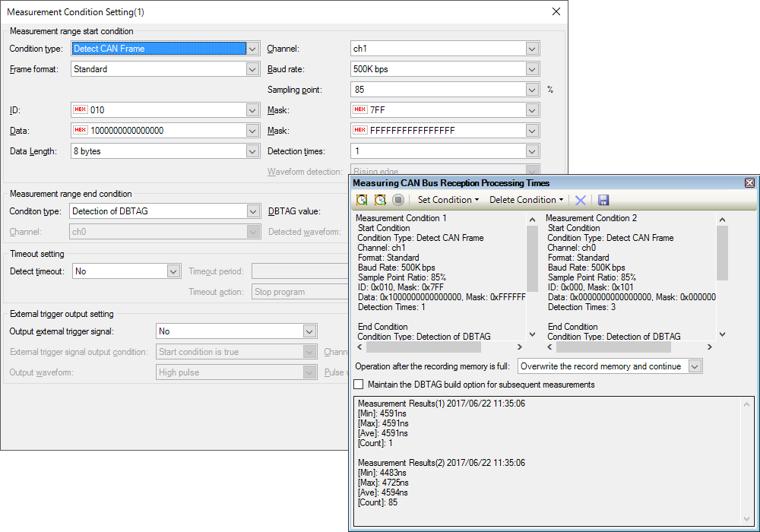Click the HEX icon in the Data field
Image resolution: width=760 pixels, height=532 pixels.
pyautogui.click(x=81, y=130)
